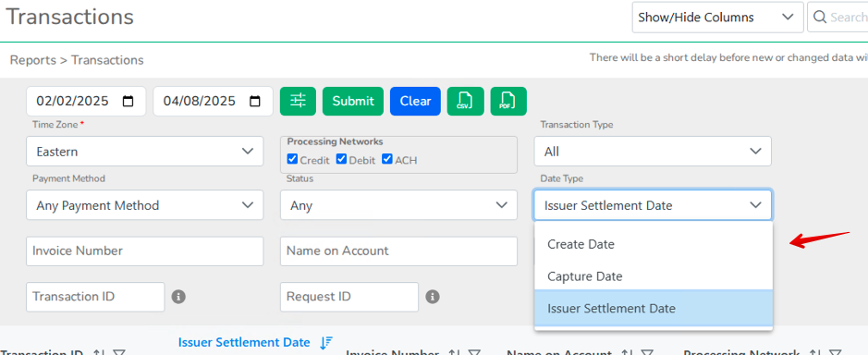Click the search magnifier icon
Viewport: 868px width, 355px height.
[x=820, y=18]
